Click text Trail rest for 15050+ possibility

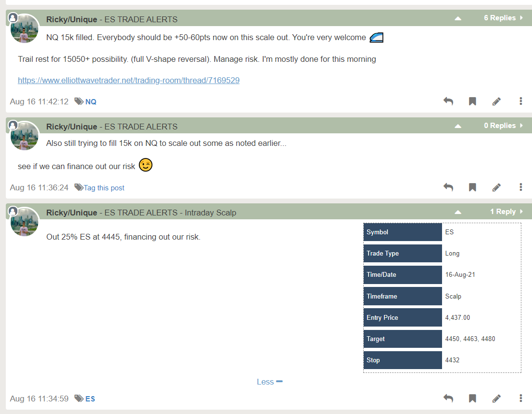tap(74, 59)
